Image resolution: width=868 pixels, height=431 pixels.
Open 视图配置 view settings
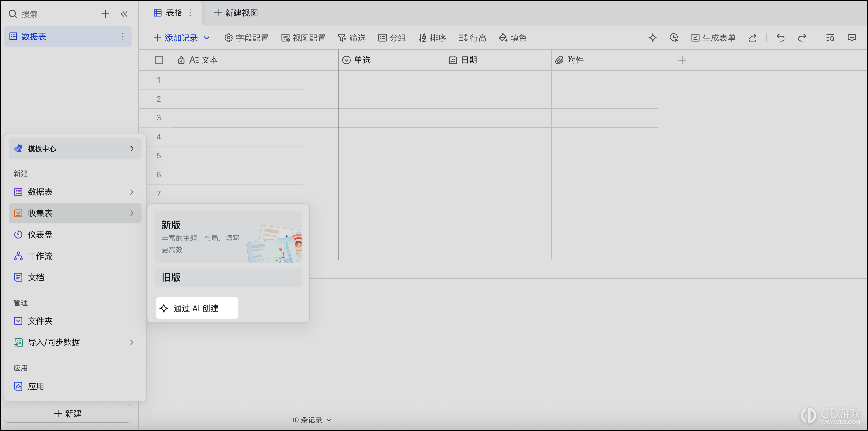click(303, 38)
